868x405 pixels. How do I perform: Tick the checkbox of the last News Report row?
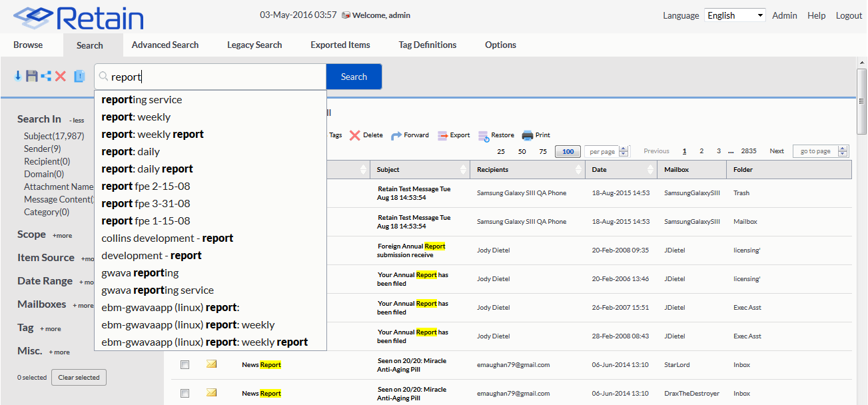(185, 394)
